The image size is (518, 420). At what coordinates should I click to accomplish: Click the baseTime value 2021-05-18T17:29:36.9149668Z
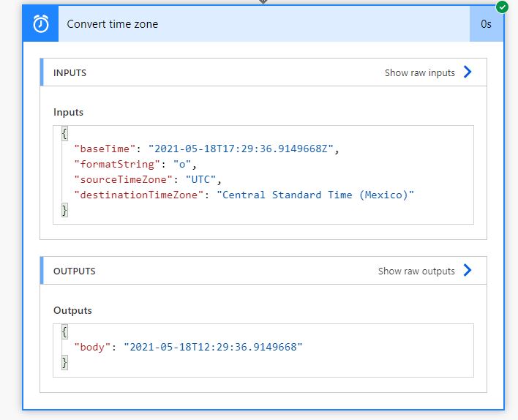(241, 149)
